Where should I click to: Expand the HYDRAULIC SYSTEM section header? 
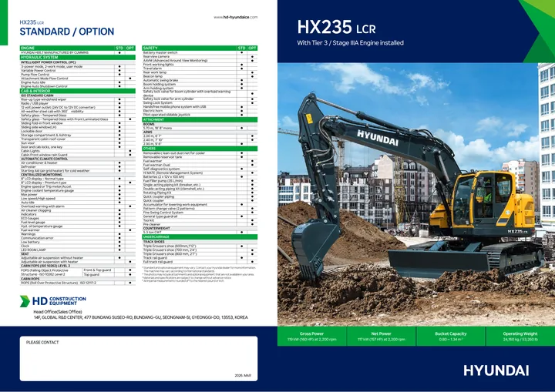78,57
